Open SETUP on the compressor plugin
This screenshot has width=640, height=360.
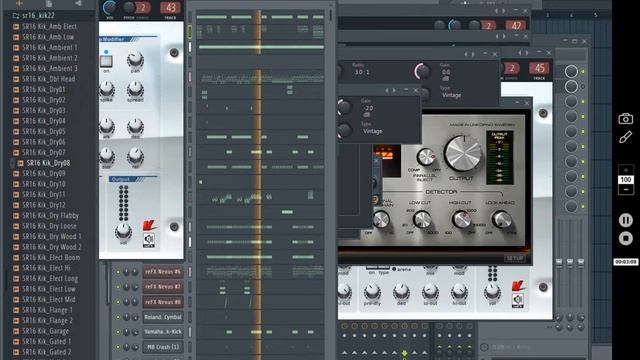coord(515,258)
